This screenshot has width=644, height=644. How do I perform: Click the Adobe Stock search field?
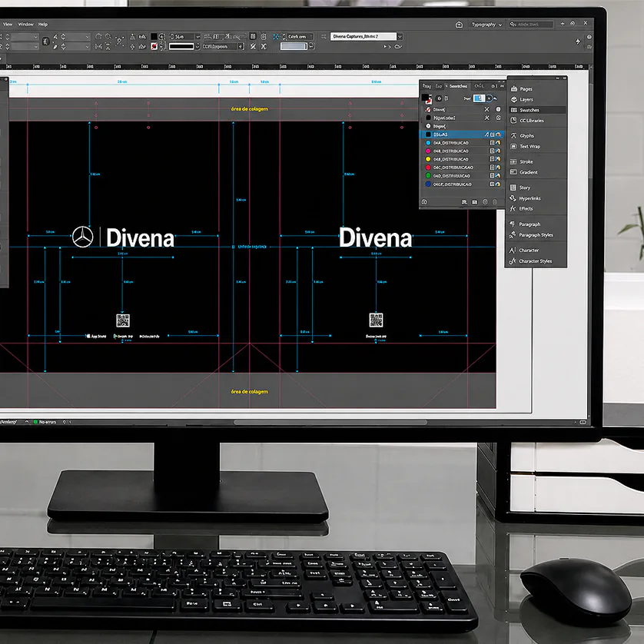click(x=531, y=25)
